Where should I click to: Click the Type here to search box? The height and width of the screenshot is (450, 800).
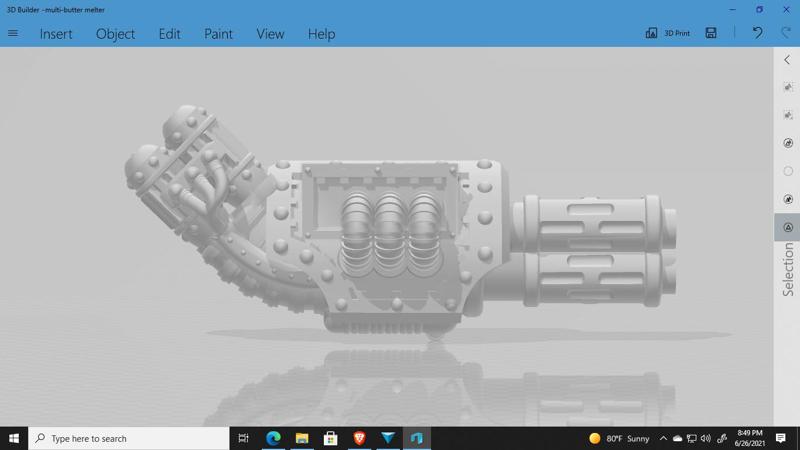point(129,438)
